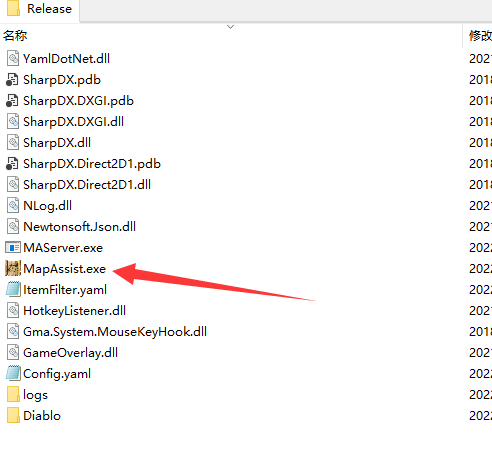
Task: Click the GameOverlay.dll file icon
Action: (x=13, y=353)
